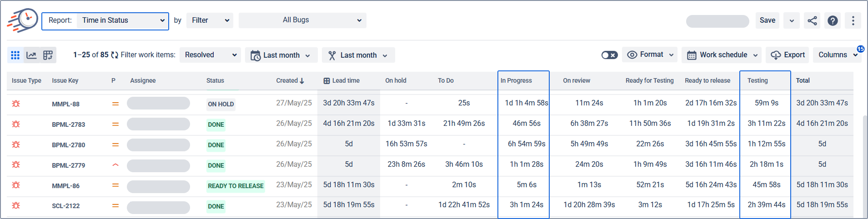Image resolution: width=868 pixels, height=219 pixels.
Task: Click the To Do column header
Action: pos(446,80)
